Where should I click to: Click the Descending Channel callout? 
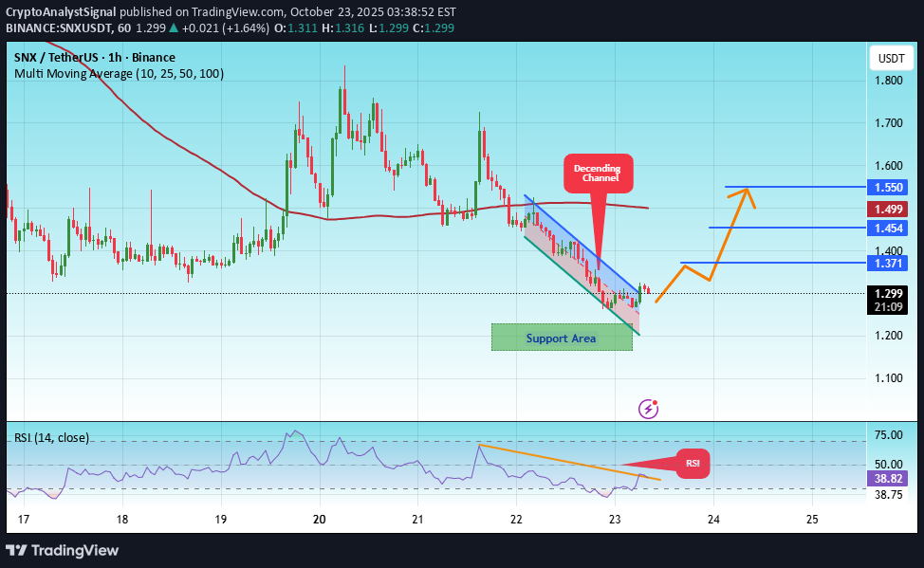click(598, 173)
